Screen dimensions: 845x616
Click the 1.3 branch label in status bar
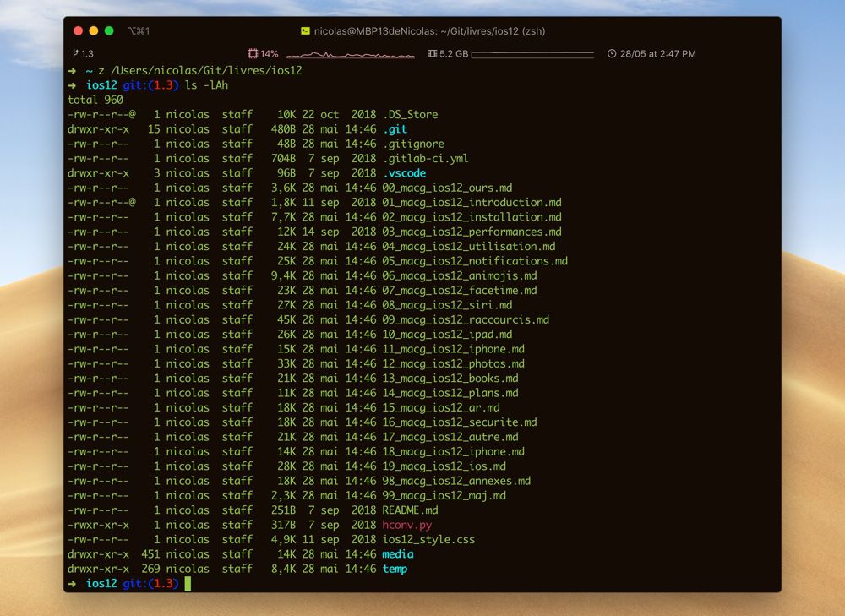click(87, 53)
